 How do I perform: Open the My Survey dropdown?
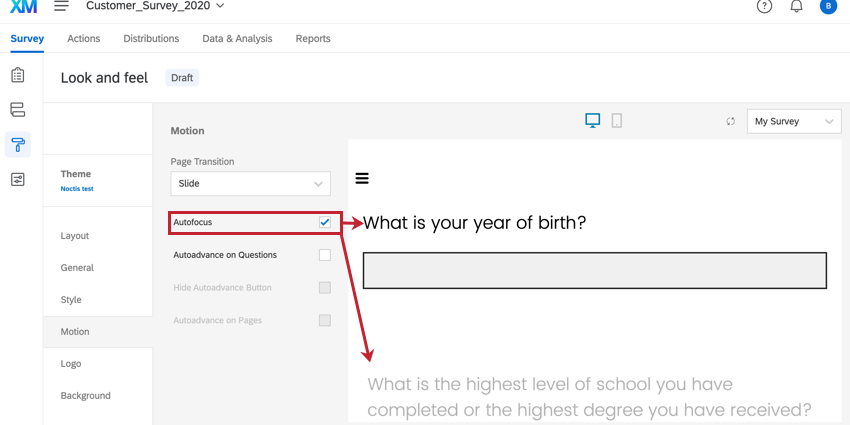794,122
